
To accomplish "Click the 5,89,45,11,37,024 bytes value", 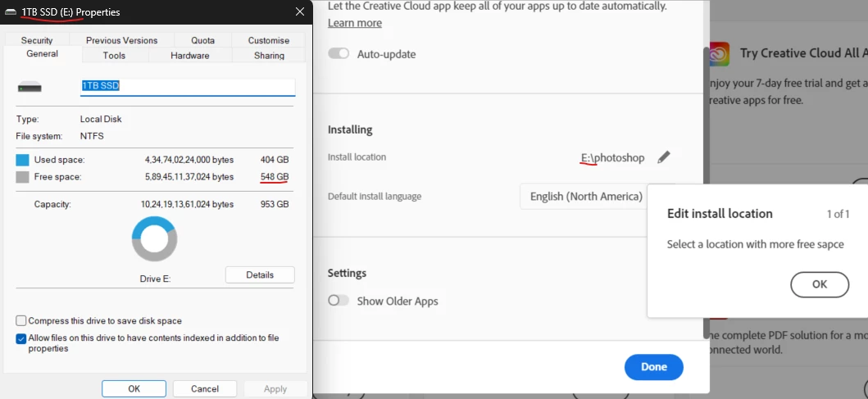I will coord(189,177).
